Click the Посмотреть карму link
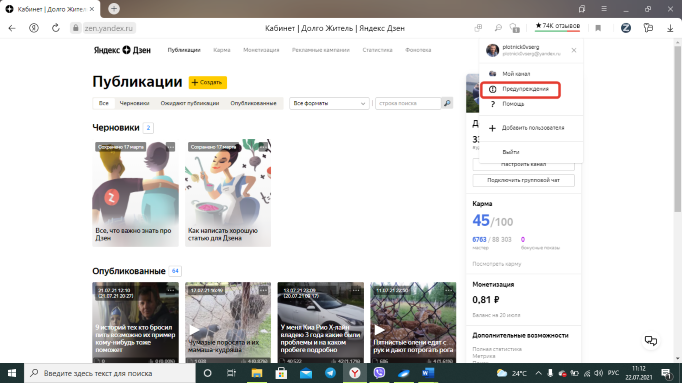This screenshot has height=383, width=682. click(497, 264)
